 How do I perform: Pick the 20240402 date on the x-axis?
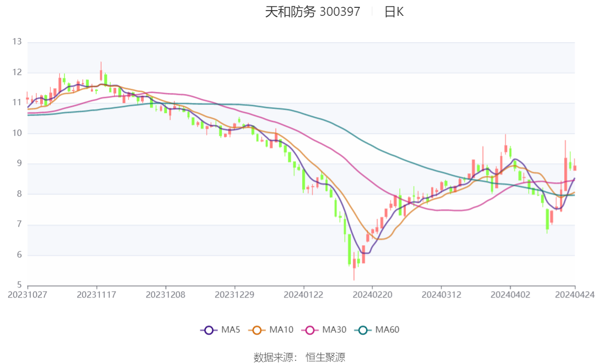(x=510, y=294)
